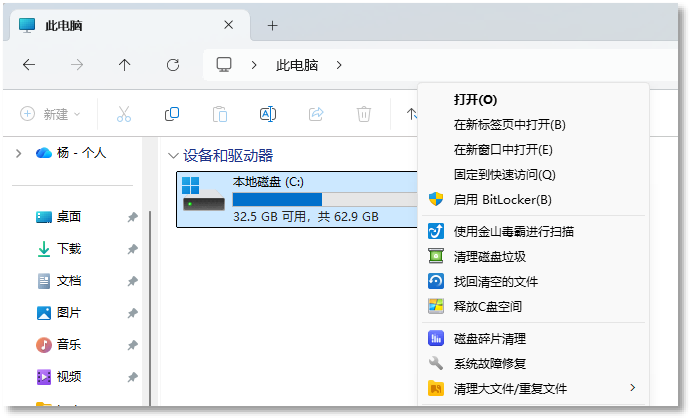Unpin 文档 using its pin icon
Viewport: 690px width, 420px height.
(x=132, y=281)
